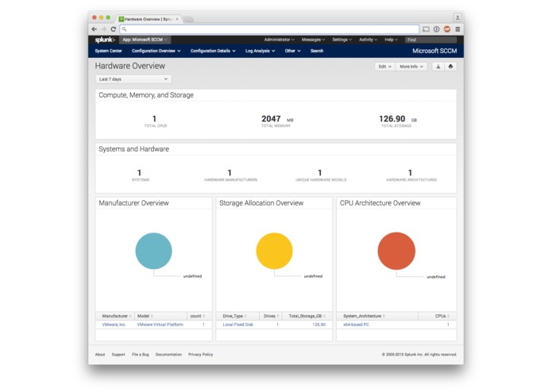Select the Hardware Overview browser tab
552x392 pixels.
click(x=149, y=19)
